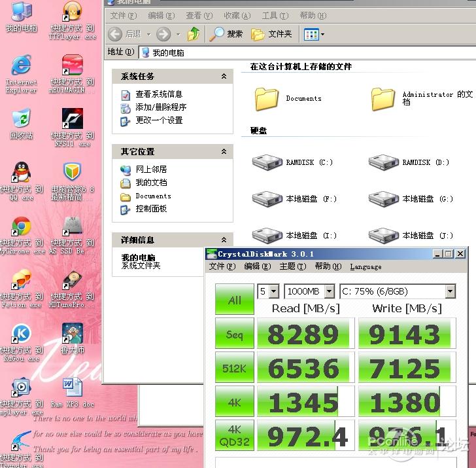Image resolution: width=476 pixels, height=468 pixels.
Task: Launch KuGou.exe shortcut icon
Action: tap(21, 334)
